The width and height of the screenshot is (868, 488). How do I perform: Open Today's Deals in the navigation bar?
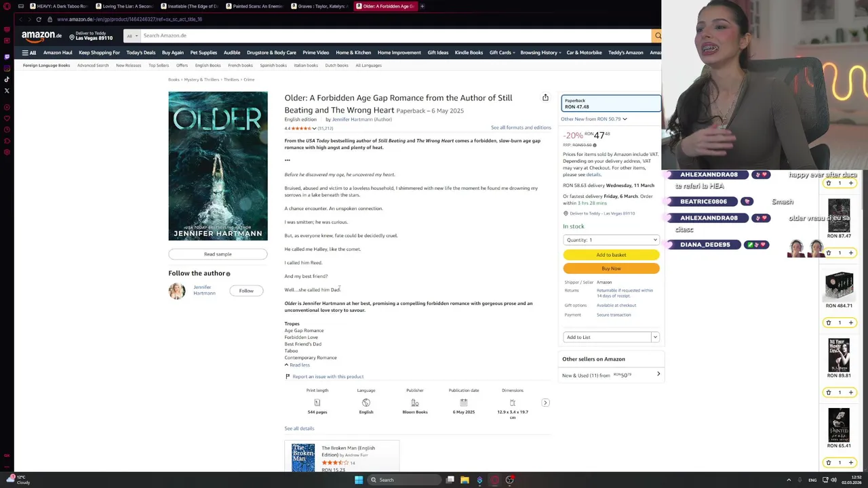coord(140,52)
